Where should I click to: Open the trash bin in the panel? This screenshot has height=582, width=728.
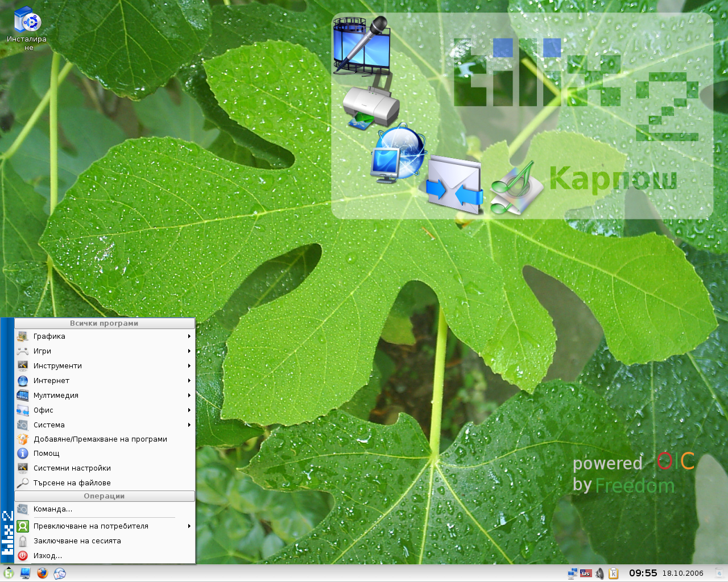click(719, 573)
